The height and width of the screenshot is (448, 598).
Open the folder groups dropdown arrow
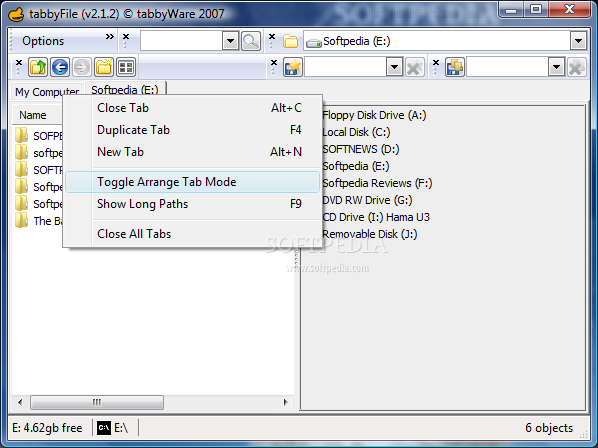pos(556,67)
